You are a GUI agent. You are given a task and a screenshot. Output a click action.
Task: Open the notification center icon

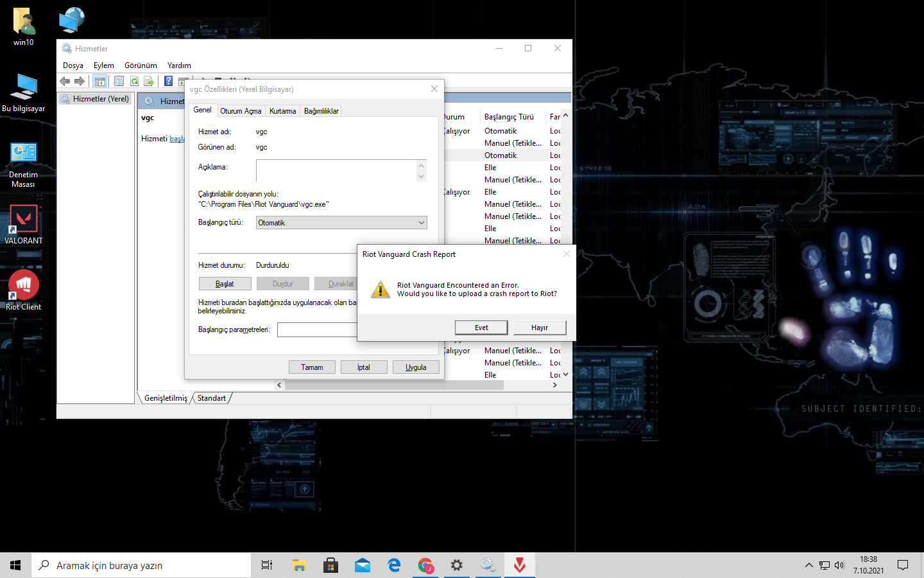pos(903,565)
